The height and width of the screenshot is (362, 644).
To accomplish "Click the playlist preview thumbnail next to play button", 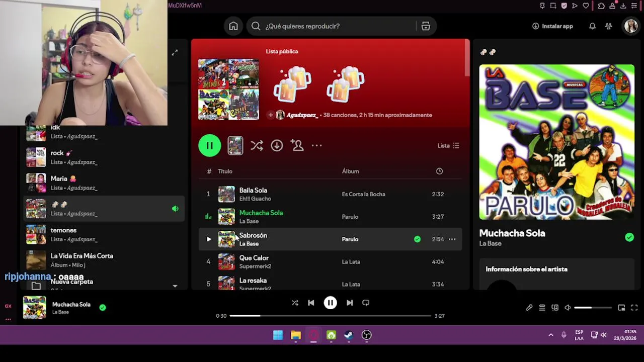I will (x=235, y=146).
